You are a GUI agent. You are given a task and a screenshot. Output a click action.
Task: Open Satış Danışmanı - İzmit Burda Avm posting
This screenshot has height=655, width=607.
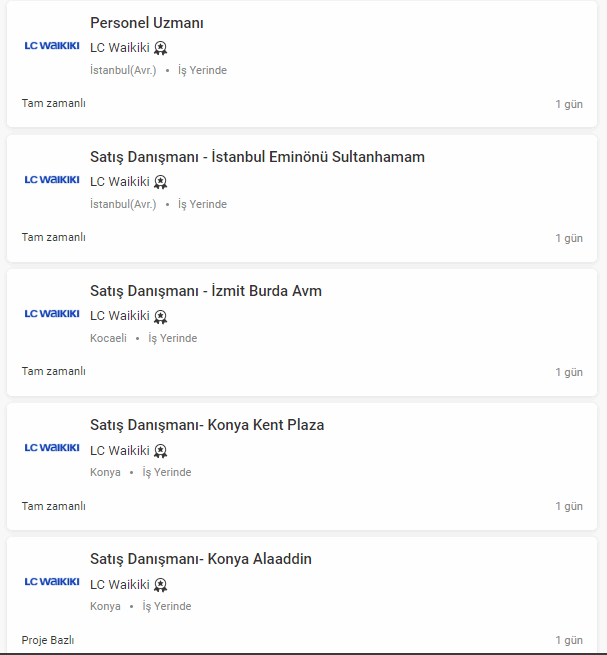click(205, 291)
